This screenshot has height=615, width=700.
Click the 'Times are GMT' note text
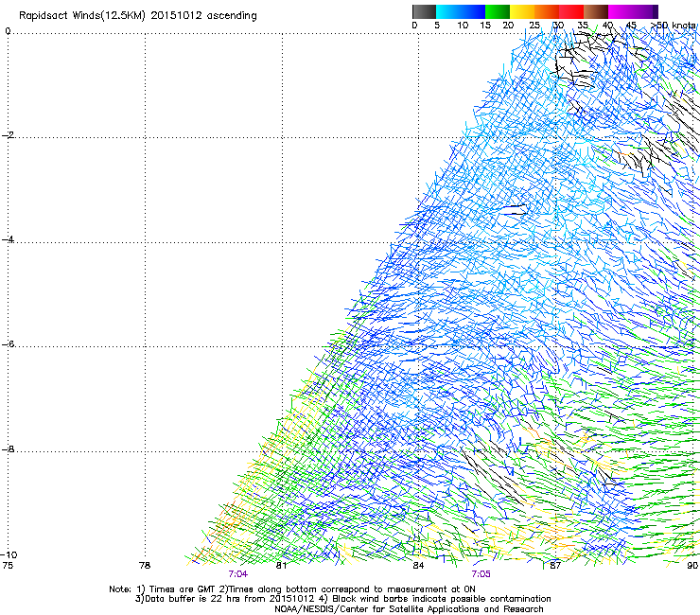(x=183, y=589)
